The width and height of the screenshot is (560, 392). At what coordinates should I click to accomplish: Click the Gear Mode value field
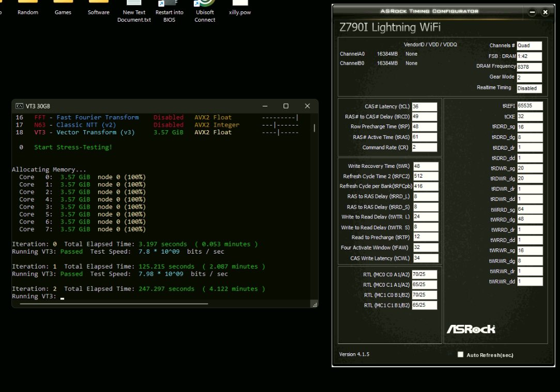[530, 78]
